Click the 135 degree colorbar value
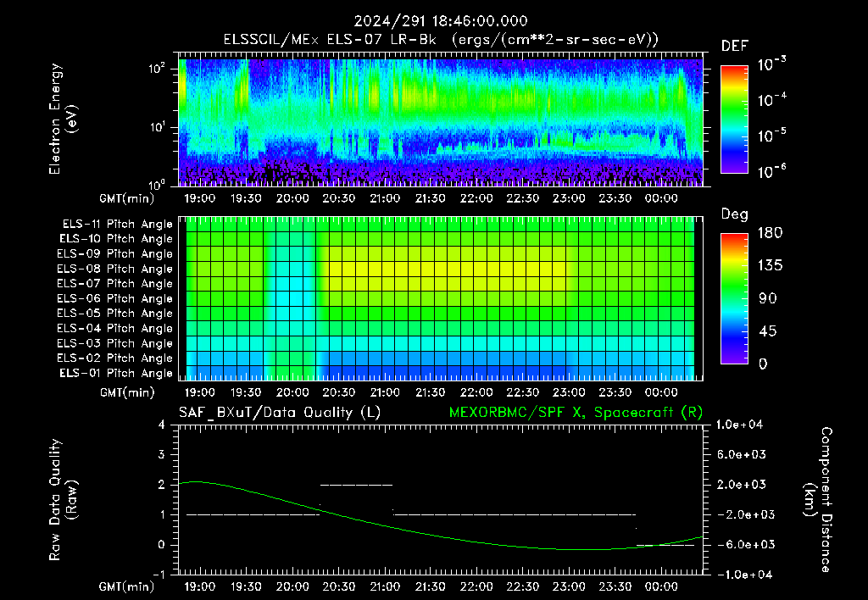868x600 pixels. pos(770,266)
